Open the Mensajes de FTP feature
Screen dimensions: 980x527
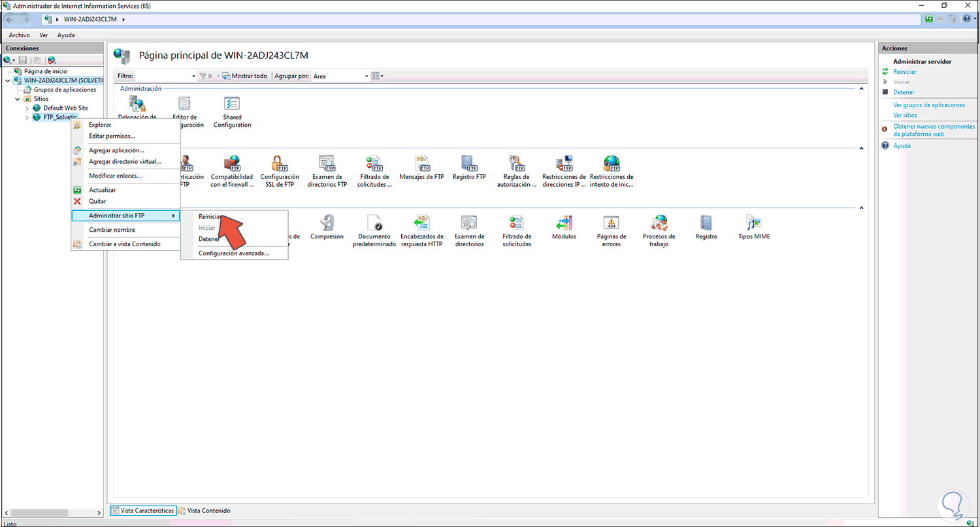pos(421,168)
